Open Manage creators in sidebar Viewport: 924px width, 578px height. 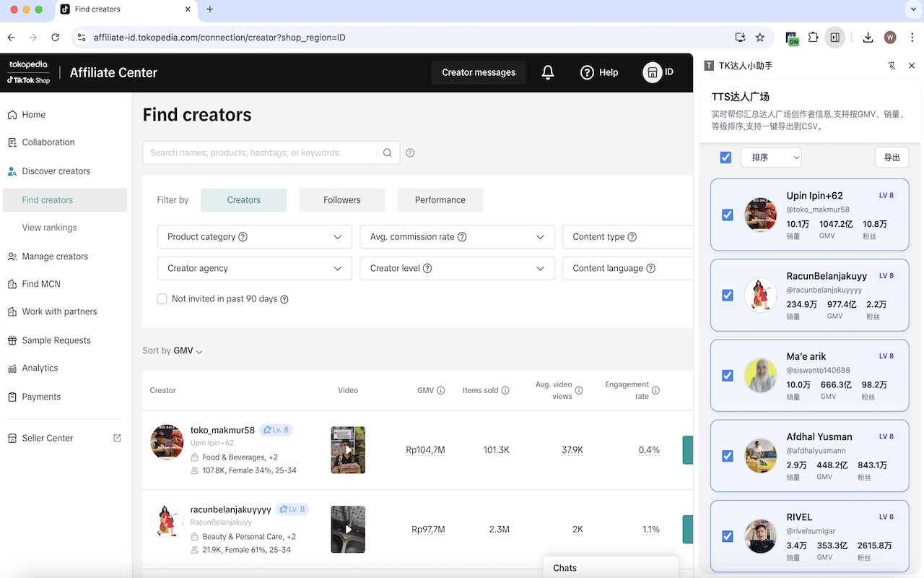pos(55,256)
